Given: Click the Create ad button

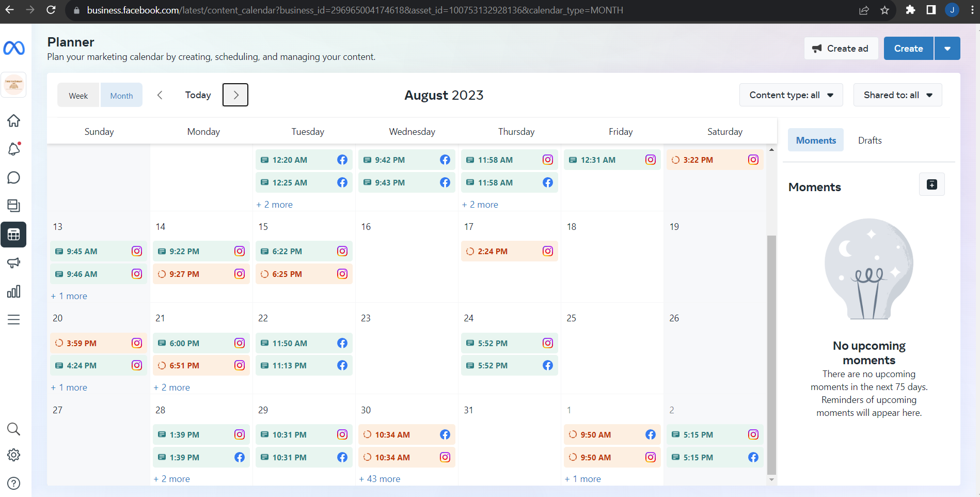Looking at the screenshot, I should pos(841,49).
